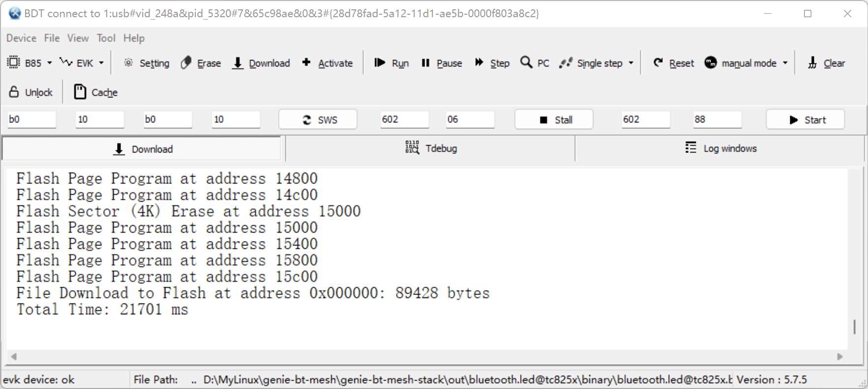Switch to the Log windows tab

point(720,149)
